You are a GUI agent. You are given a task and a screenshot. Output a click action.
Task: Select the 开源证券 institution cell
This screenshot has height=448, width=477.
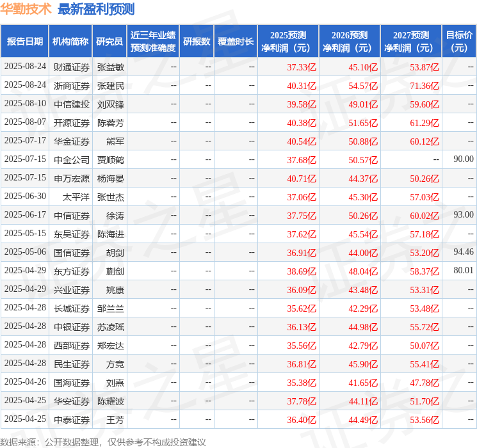point(72,123)
